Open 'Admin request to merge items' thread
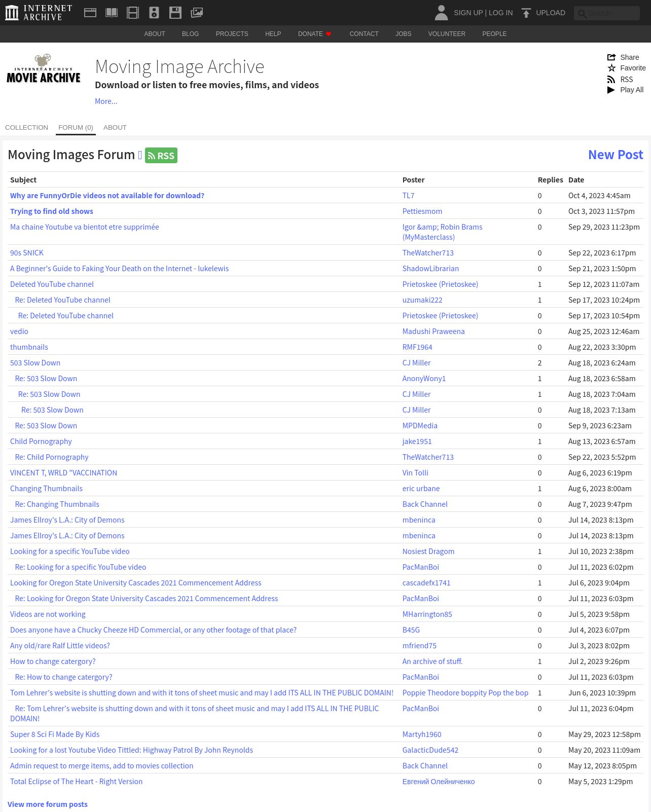The image size is (651, 812). point(101,766)
